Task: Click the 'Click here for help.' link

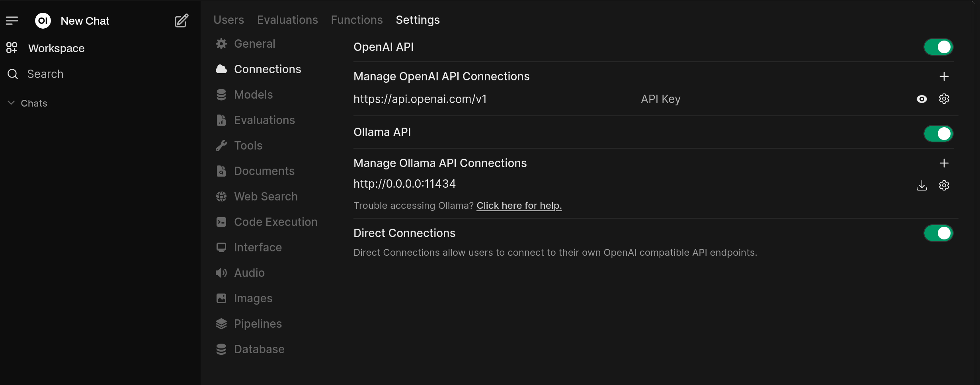Action: pos(519,206)
